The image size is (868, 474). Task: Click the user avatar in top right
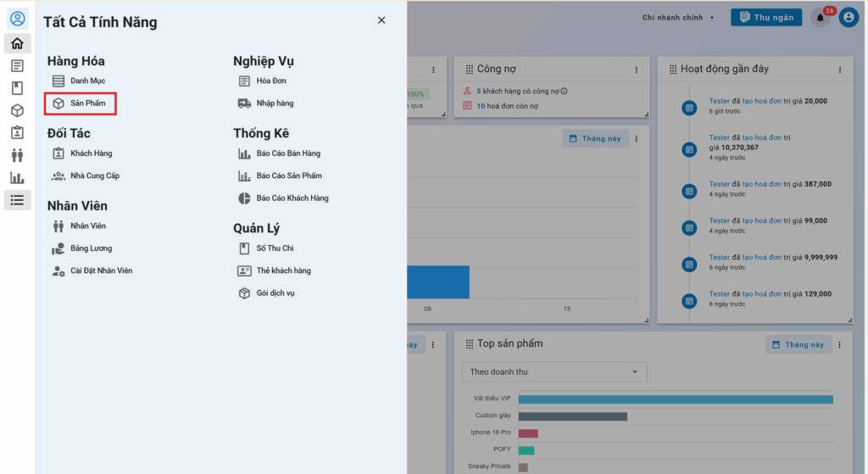[x=849, y=18]
